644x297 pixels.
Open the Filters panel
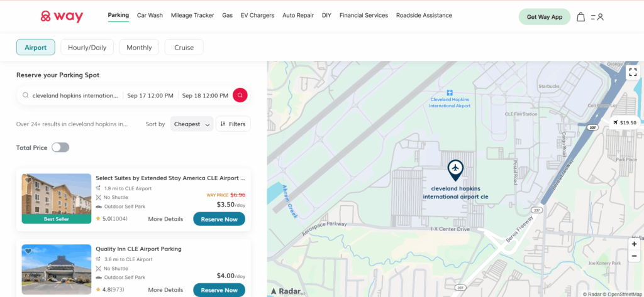point(233,124)
